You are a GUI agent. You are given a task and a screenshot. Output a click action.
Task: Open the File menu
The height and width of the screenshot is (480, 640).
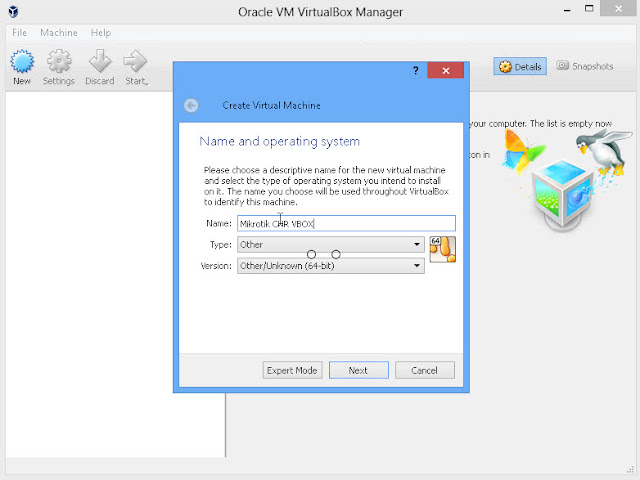[19, 33]
